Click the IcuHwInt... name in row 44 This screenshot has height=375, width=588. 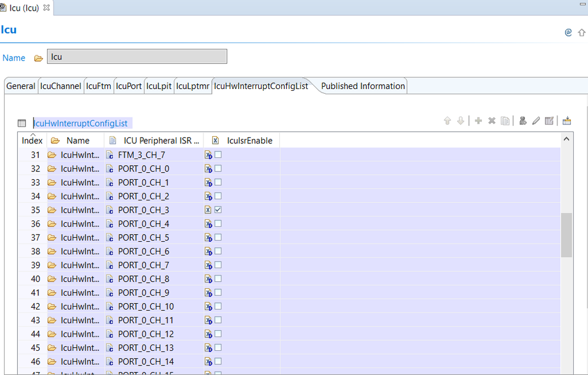click(x=80, y=334)
